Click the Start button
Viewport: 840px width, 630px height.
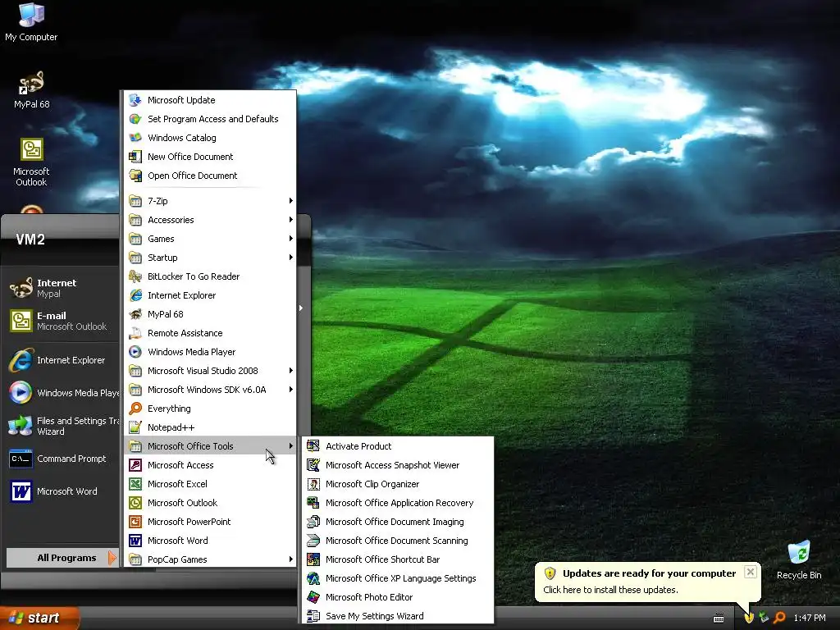coord(39,618)
